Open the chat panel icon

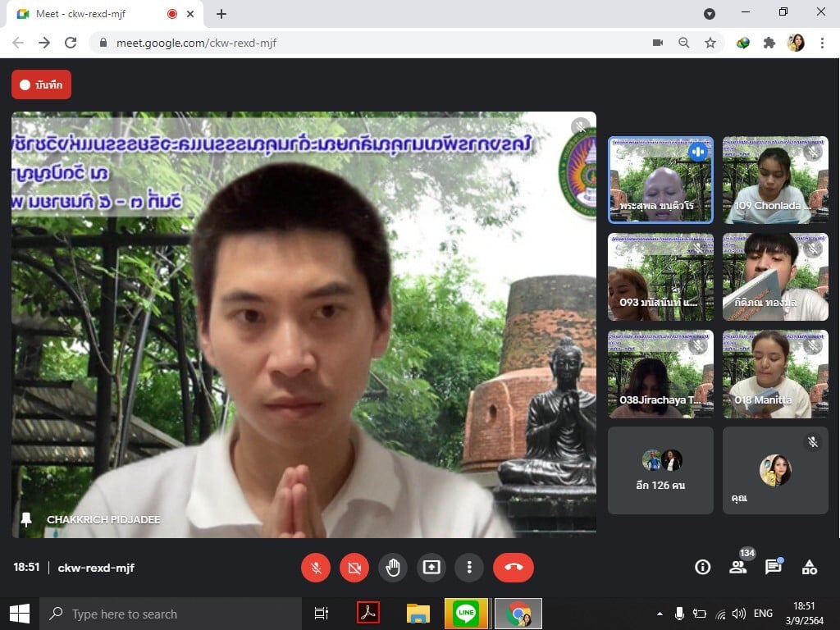773,567
